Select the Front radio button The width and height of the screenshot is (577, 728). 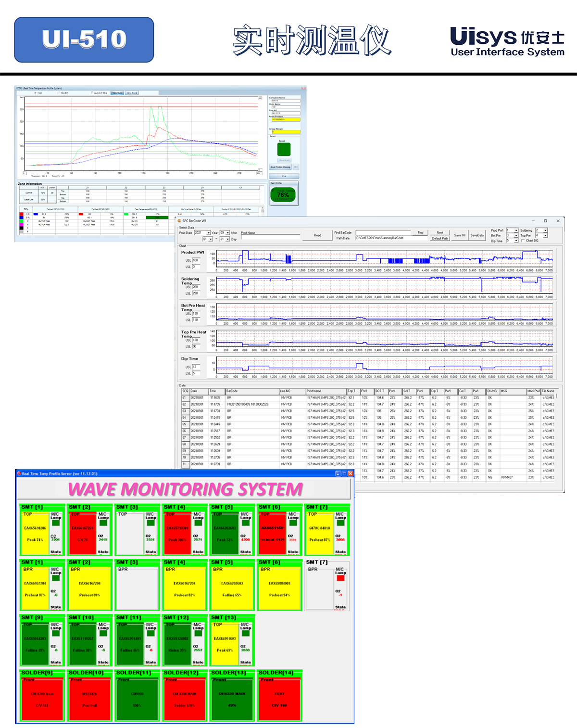(36, 93)
